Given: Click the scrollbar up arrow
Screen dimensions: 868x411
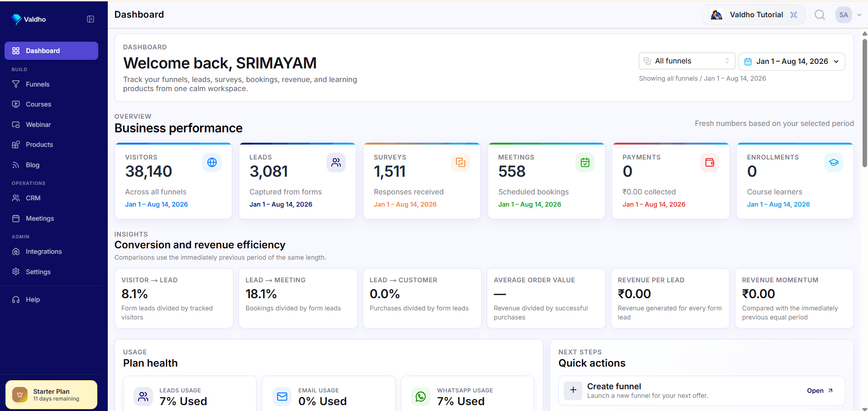Looking at the screenshot, I should pos(864,34).
